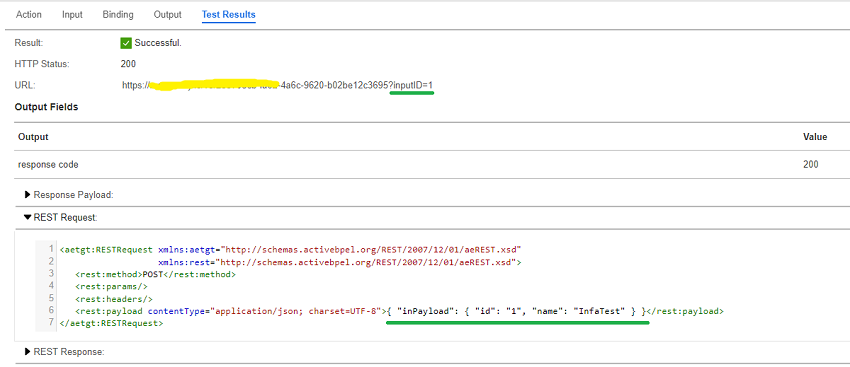Go to the Binding tab

coord(118,15)
